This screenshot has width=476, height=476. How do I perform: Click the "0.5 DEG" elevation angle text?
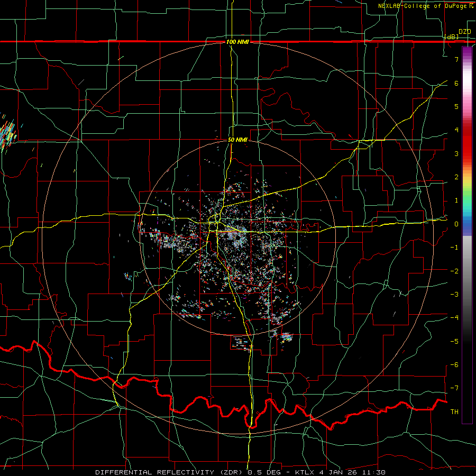coord(264,472)
